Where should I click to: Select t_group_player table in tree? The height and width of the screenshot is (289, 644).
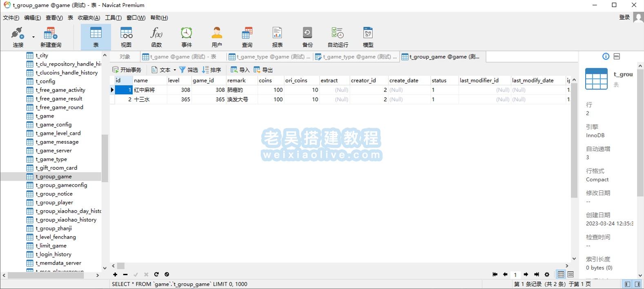click(54, 202)
